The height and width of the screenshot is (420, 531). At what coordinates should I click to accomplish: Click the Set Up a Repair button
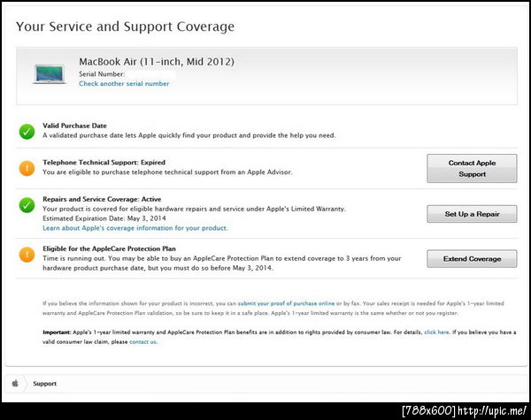[x=472, y=214]
